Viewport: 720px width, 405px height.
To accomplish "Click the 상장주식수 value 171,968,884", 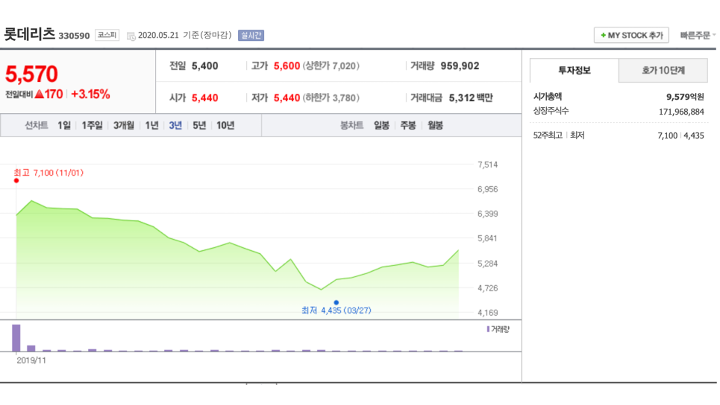I will pyautogui.click(x=681, y=112).
